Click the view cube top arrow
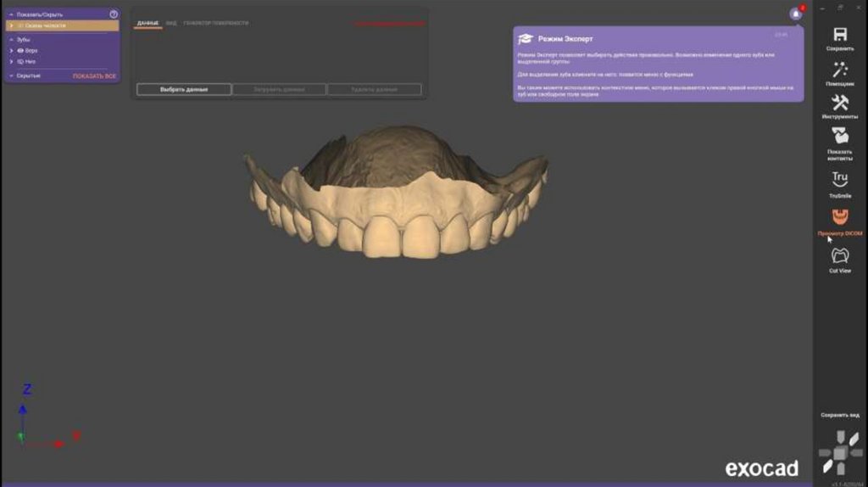Viewport: 868px width, 487px height. click(840, 437)
